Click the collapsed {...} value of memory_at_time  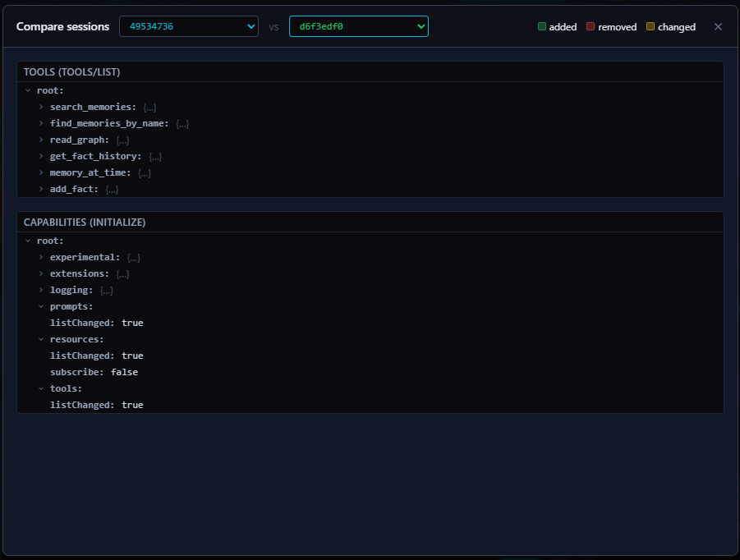point(145,173)
